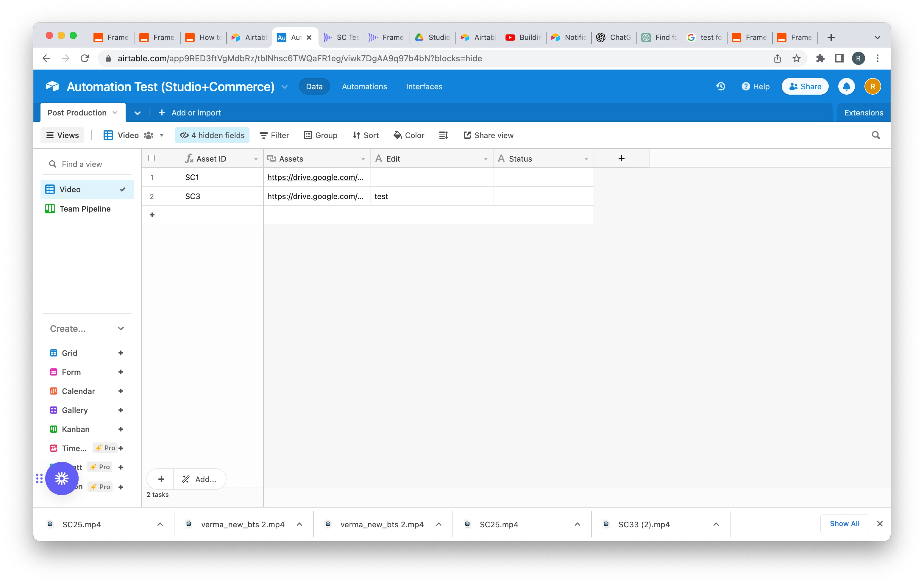Open the Asset ID column dropdown arrow
This screenshot has width=924, height=585.
pos(256,159)
